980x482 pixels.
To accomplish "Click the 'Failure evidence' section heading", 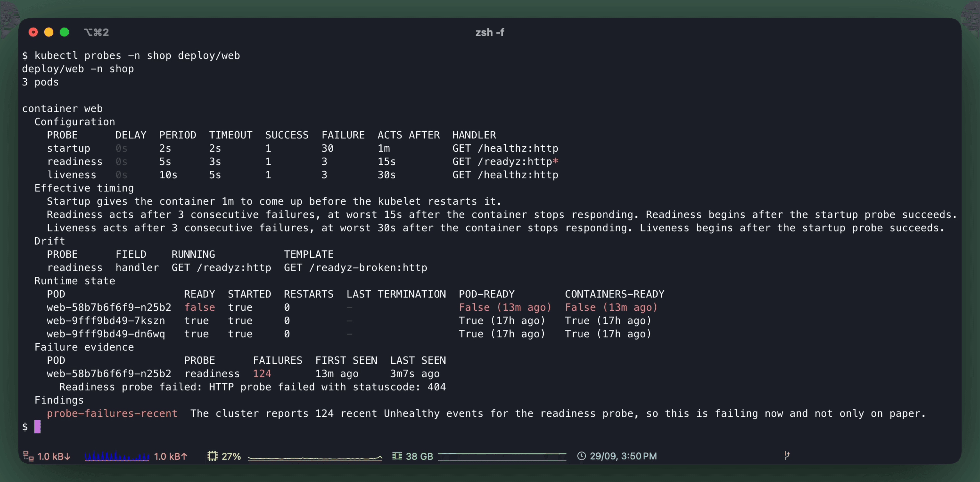I will (x=84, y=347).
